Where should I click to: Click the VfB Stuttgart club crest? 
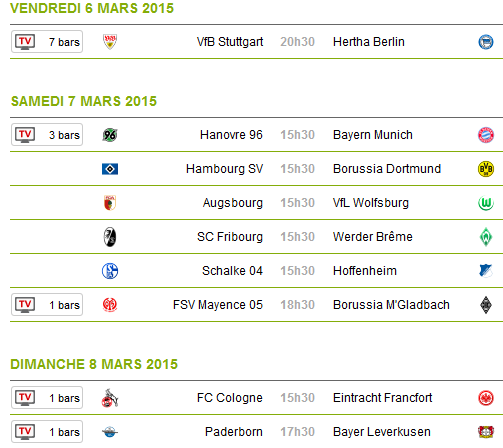click(110, 42)
